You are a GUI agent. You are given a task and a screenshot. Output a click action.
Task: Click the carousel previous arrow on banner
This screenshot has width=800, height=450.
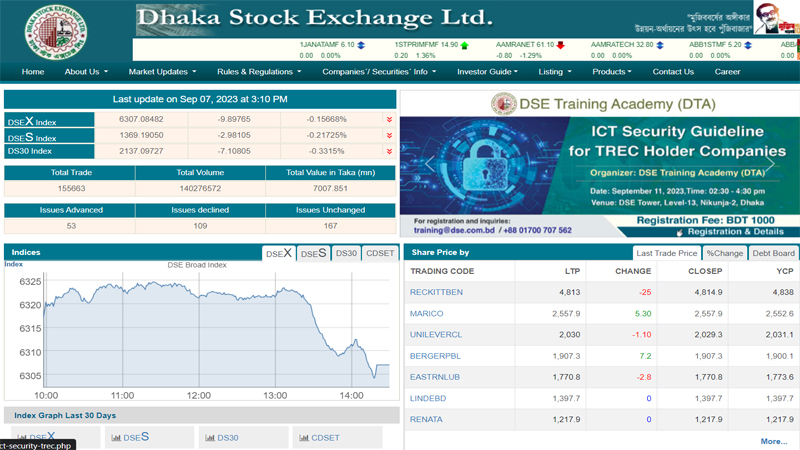(430, 165)
